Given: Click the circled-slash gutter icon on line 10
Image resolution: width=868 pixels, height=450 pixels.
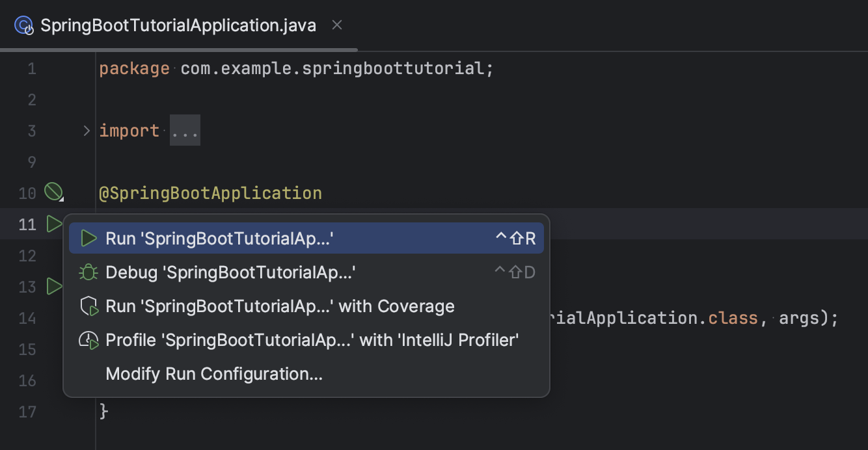Looking at the screenshot, I should pyautogui.click(x=55, y=192).
